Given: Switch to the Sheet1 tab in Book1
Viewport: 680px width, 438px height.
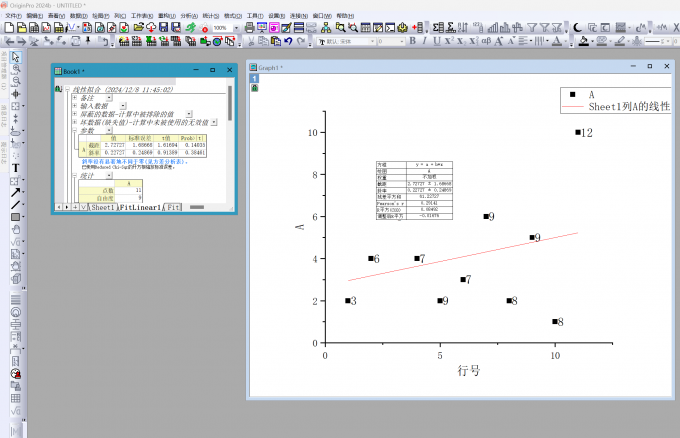Looking at the screenshot, I should click(102, 207).
